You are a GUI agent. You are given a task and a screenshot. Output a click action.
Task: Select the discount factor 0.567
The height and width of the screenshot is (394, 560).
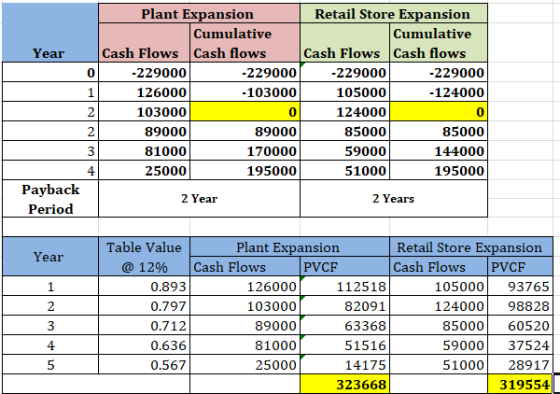coord(144,364)
